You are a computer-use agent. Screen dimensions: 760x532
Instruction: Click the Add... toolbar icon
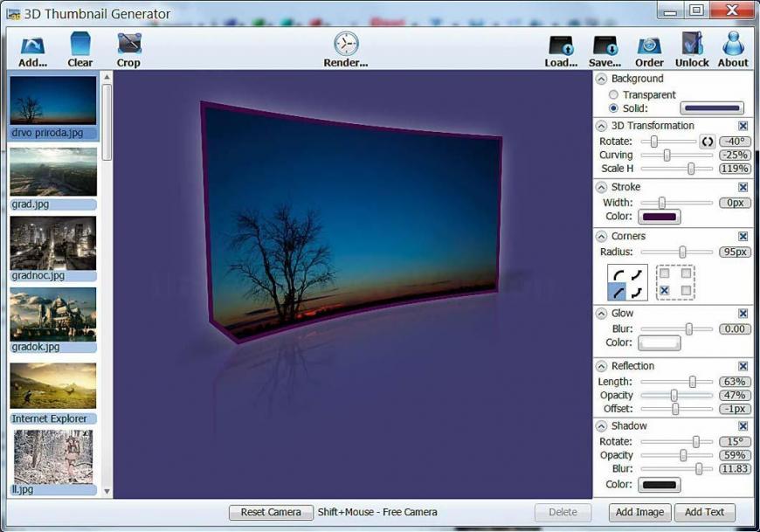[x=32, y=45]
